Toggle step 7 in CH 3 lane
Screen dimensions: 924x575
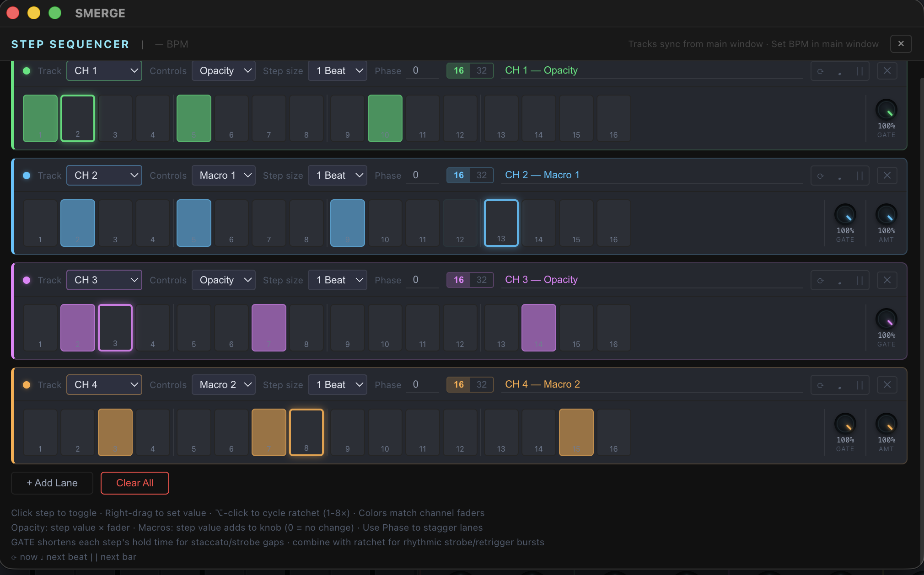click(269, 328)
